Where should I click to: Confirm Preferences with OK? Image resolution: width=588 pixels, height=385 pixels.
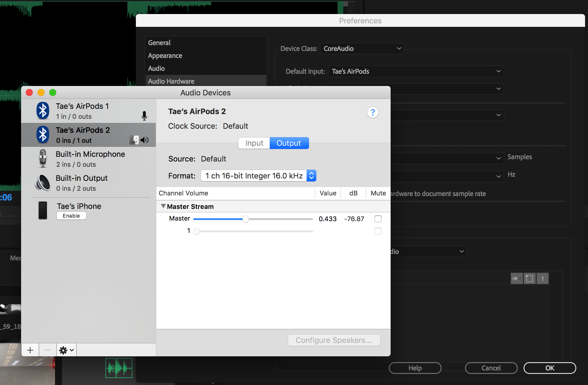(x=550, y=368)
